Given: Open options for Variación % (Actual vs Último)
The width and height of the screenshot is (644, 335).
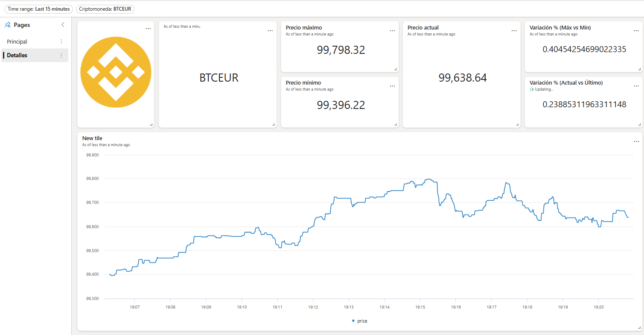Looking at the screenshot, I should click(636, 86).
